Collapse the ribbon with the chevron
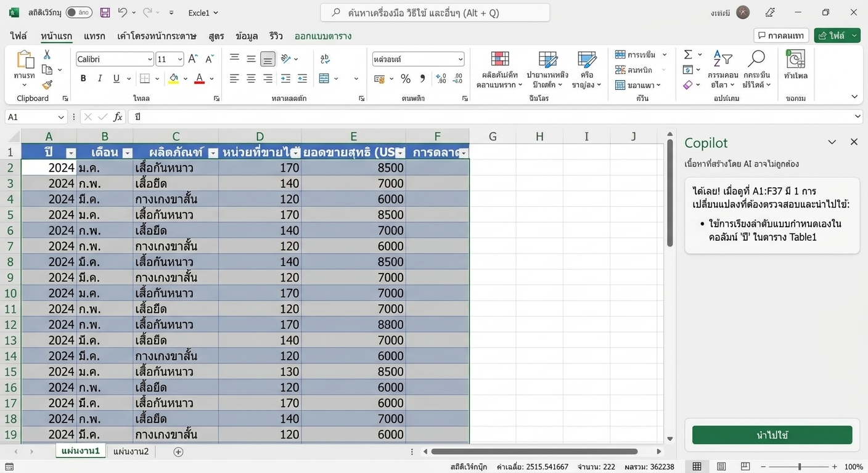This screenshot has height=473, width=868. 854,97
